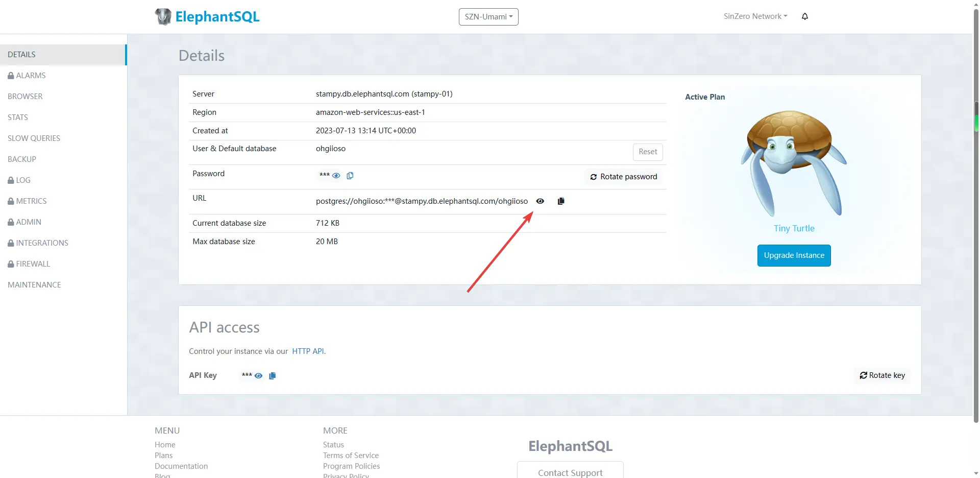
Task: Click the Tiny Turtle plan name link
Action: [x=794, y=228]
